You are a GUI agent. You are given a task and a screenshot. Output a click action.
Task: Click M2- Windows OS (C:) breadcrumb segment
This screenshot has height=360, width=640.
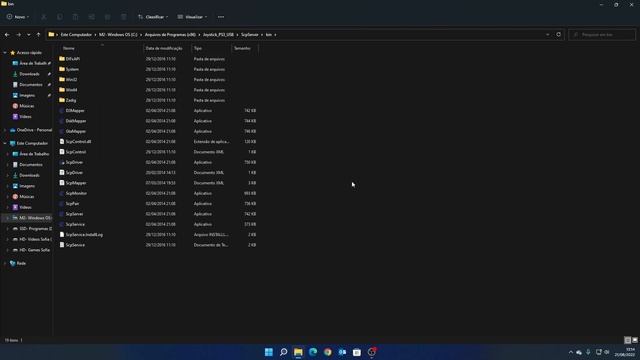click(x=118, y=35)
